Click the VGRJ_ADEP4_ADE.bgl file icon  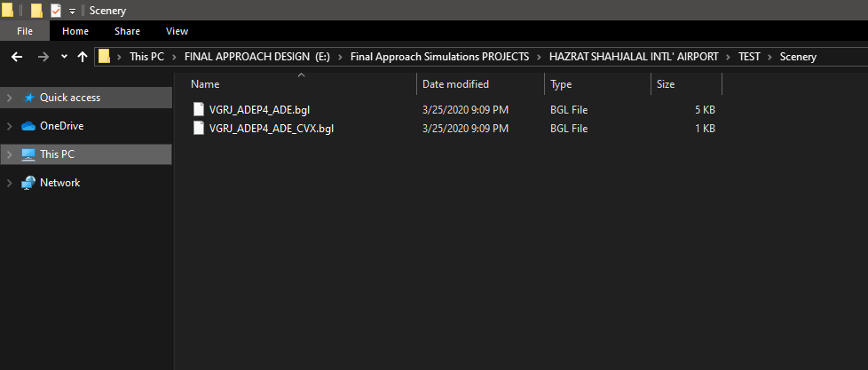[x=199, y=110]
